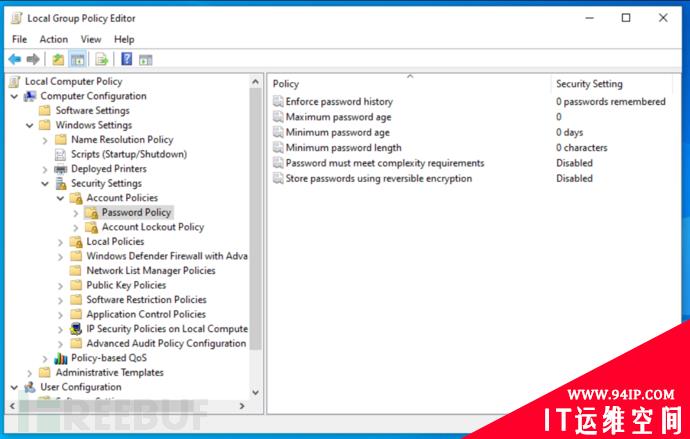
Task: Select Network List Manager Policies
Action: point(151,271)
